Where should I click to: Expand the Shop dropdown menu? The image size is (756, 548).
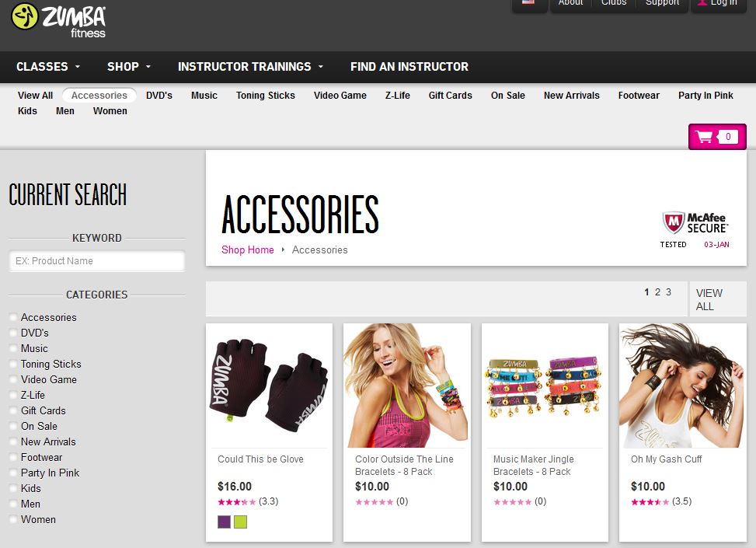pyautogui.click(x=129, y=67)
